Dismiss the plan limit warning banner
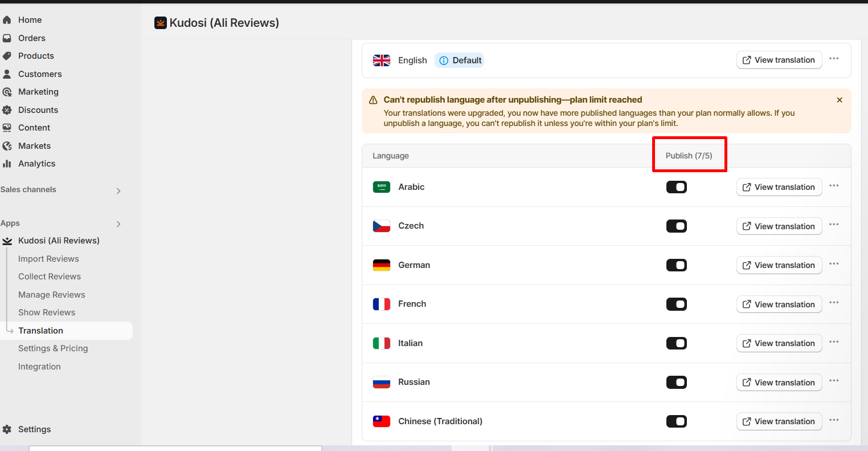The image size is (868, 451). tap(840, 100)
